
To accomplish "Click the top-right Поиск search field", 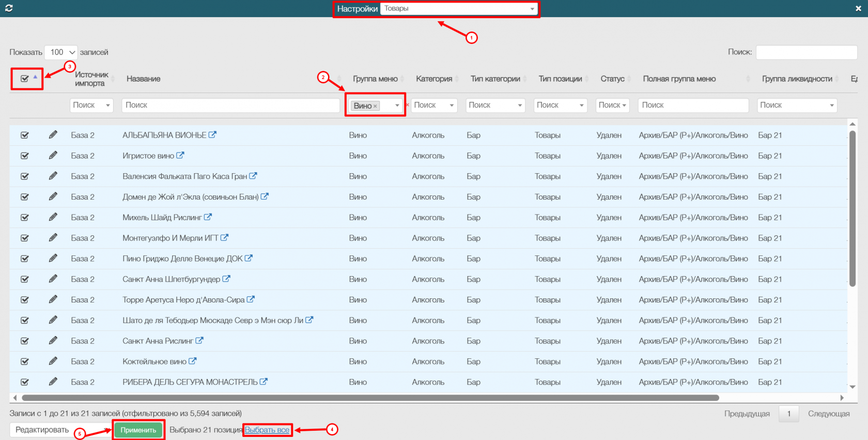I will point(806,52).
